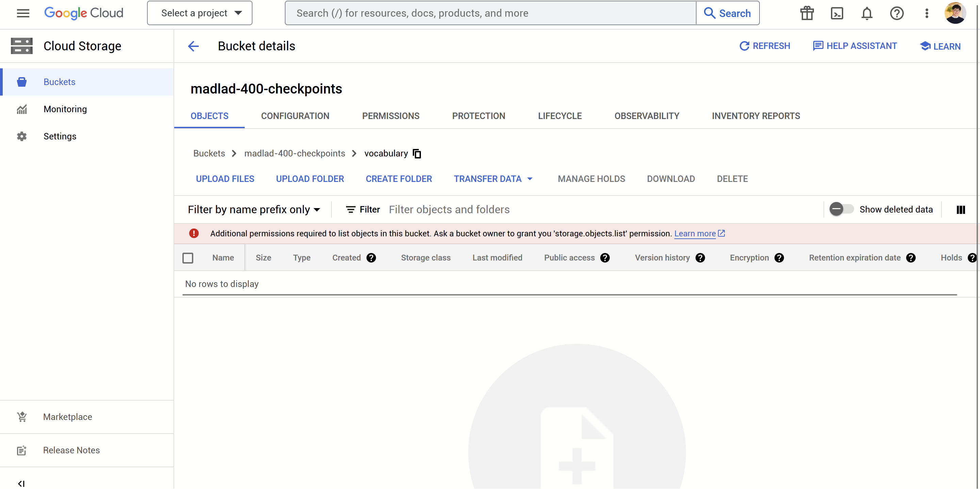Copy the vocabulary folder path
This screenshot has height=489, width=980.
click(x=416, y=154)
